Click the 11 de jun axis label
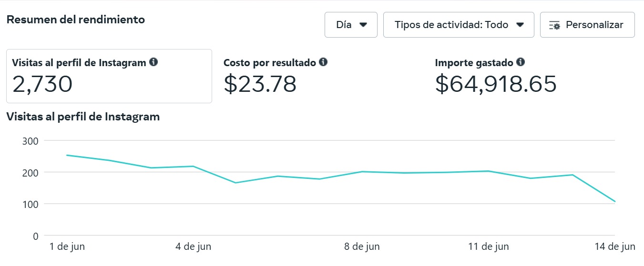 [x=489, y=246]
